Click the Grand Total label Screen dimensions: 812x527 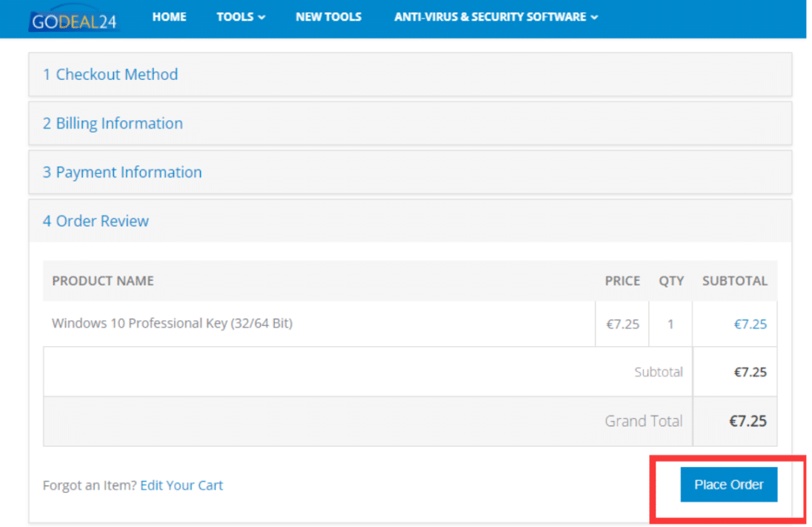644,421
